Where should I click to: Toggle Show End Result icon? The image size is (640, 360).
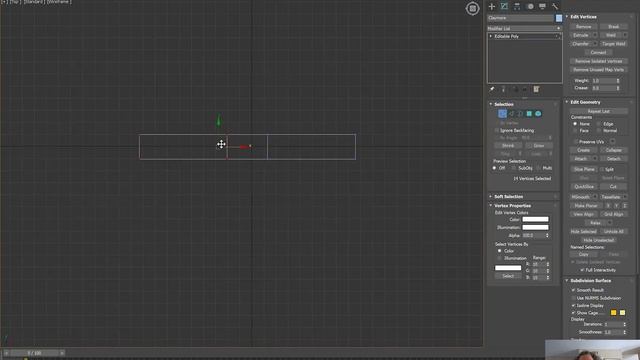pos(503,89)
